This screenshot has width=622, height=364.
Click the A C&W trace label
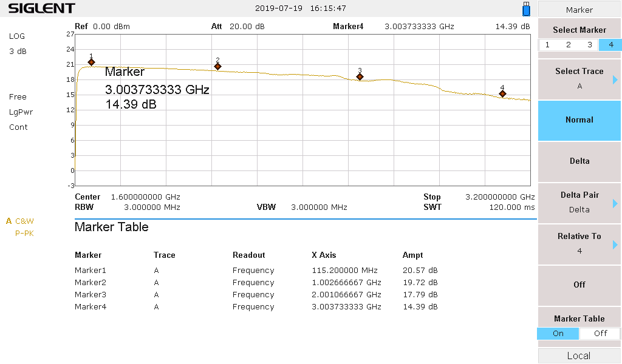click(x=20, y=221)
